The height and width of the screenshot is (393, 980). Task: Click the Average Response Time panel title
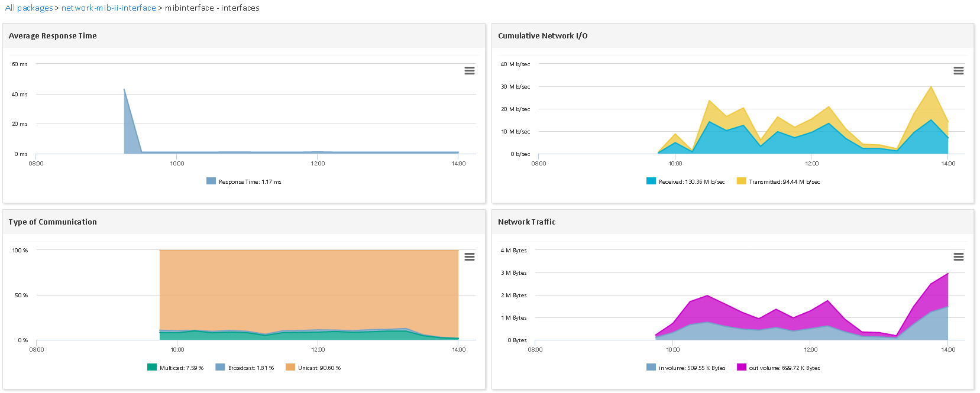pos(53,36)
